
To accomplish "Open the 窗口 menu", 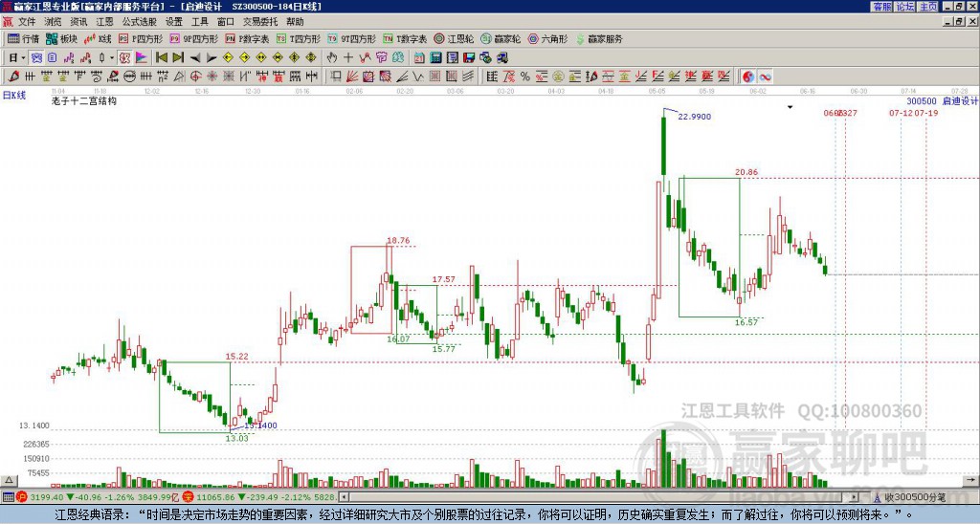I will coord(226,22).
